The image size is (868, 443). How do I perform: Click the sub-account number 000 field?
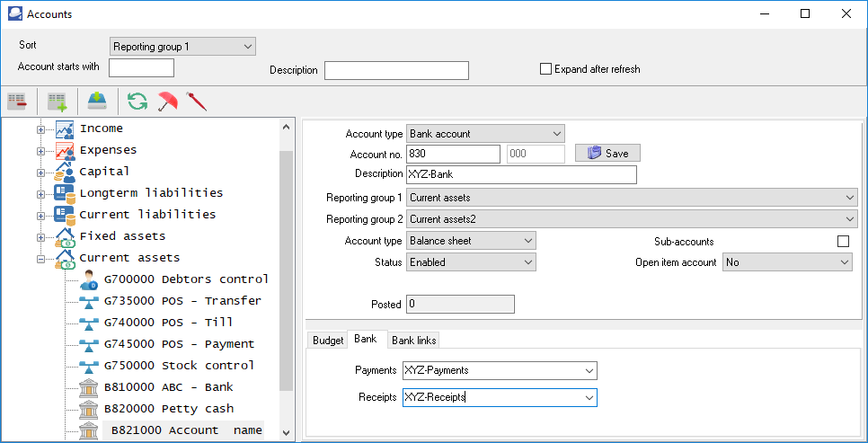(x=536, y=154)
